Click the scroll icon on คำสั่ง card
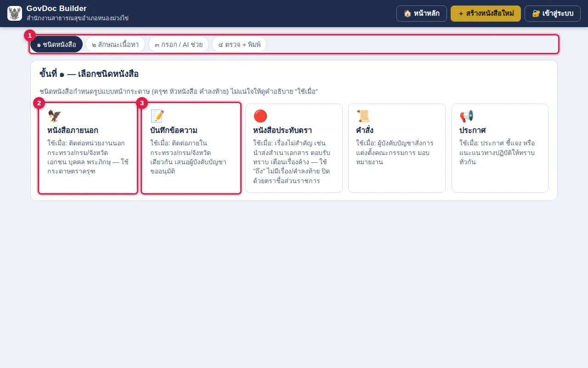The image size is (588, 368). (363, 116)
